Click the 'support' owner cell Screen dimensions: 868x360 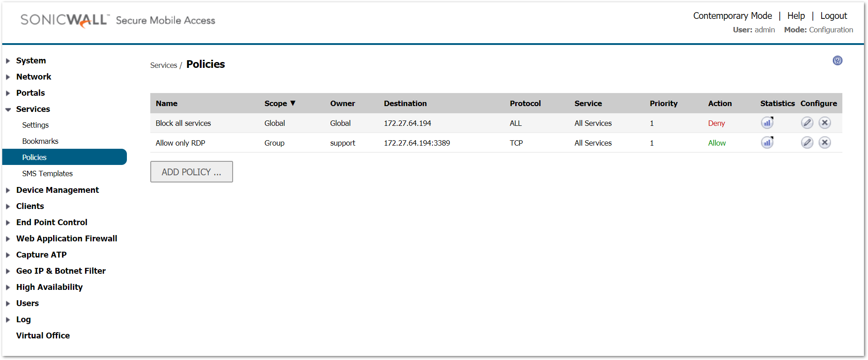tap(342, 143)
